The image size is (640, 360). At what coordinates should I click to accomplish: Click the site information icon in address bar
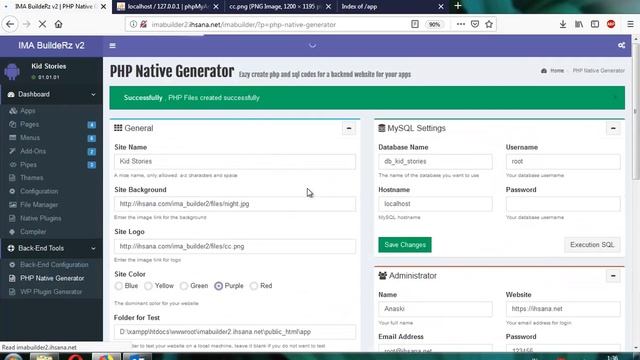point(133,24)
